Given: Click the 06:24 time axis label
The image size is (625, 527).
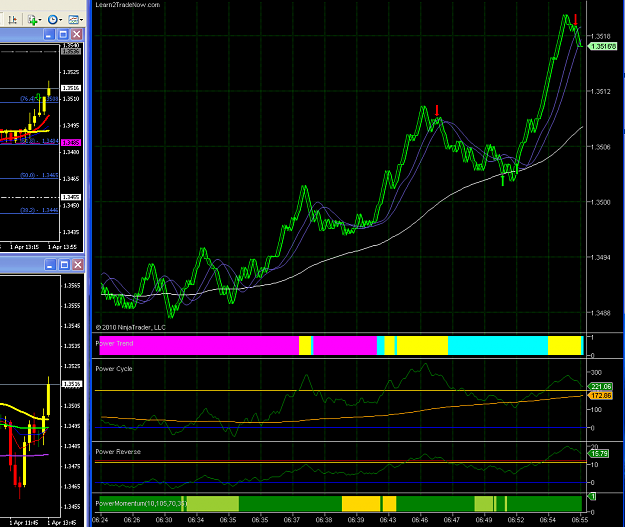Looking at the screenshot, I should click(x=100, y=520).
